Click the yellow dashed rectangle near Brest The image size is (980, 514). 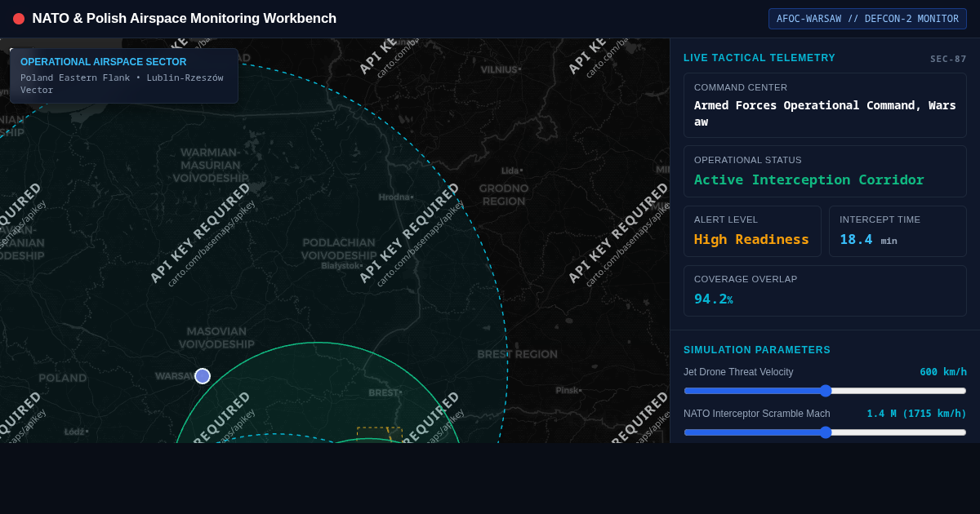point(380,435)
